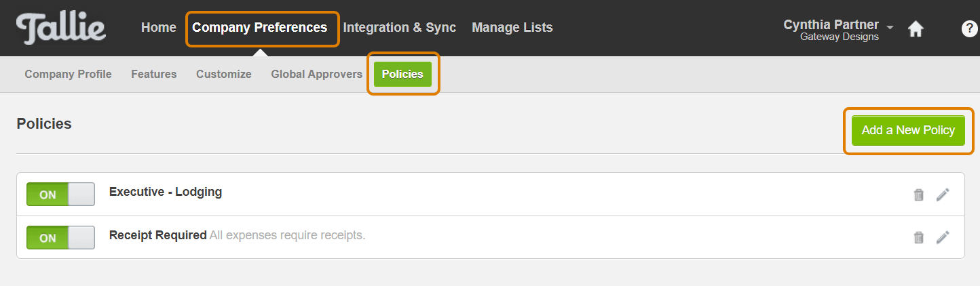Click the Tallie logo
980x286 pixels.
61,28
